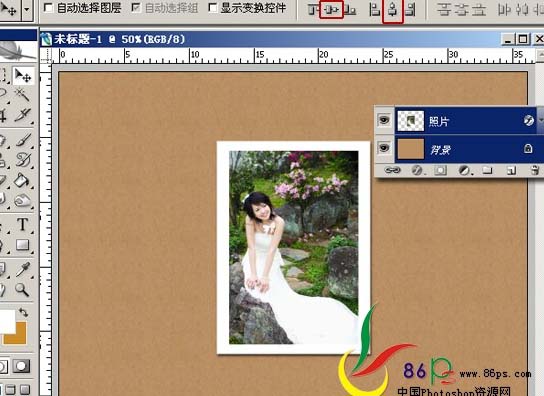Align horizontal centers of layers
The width and height of the screenshot is (544, 396).
click(393, 10)
